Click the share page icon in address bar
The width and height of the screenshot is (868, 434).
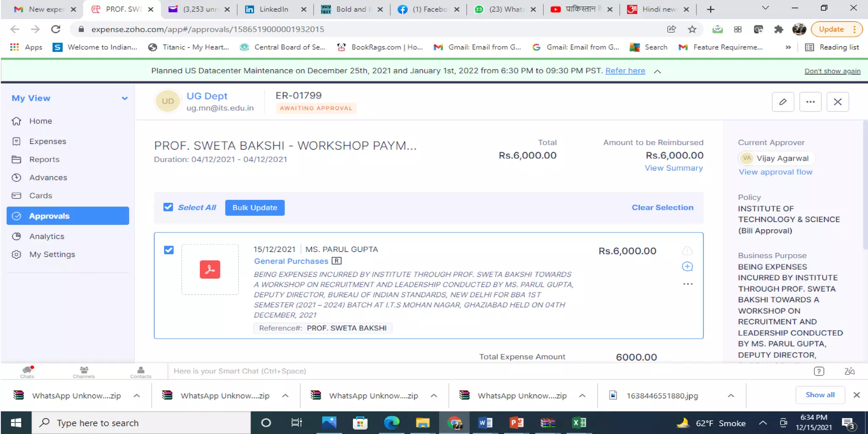[671, 29]
